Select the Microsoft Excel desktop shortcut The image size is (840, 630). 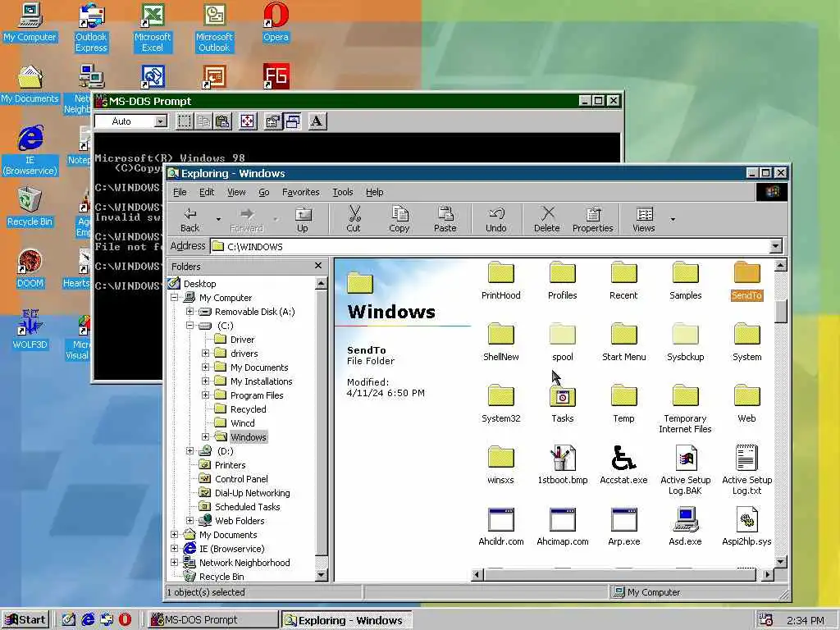click(153, 28)
